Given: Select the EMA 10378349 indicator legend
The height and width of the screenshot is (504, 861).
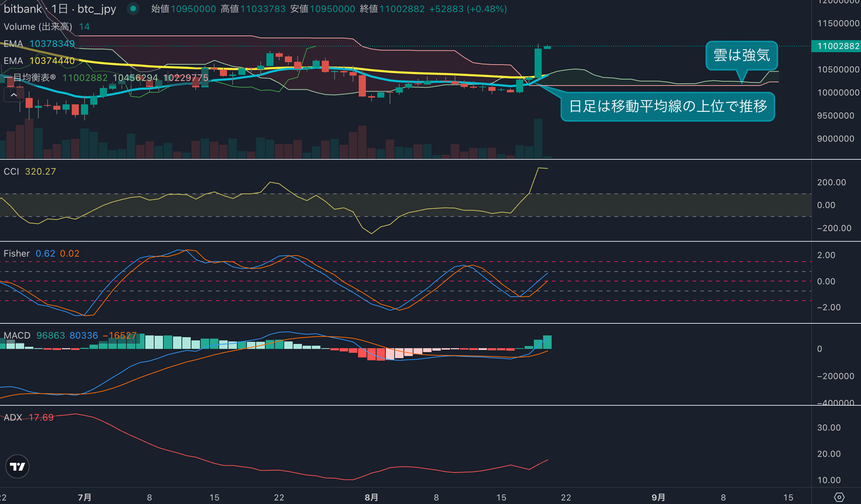Looking at the screenshot, I should pyautogui.click(x=39, y=44).
